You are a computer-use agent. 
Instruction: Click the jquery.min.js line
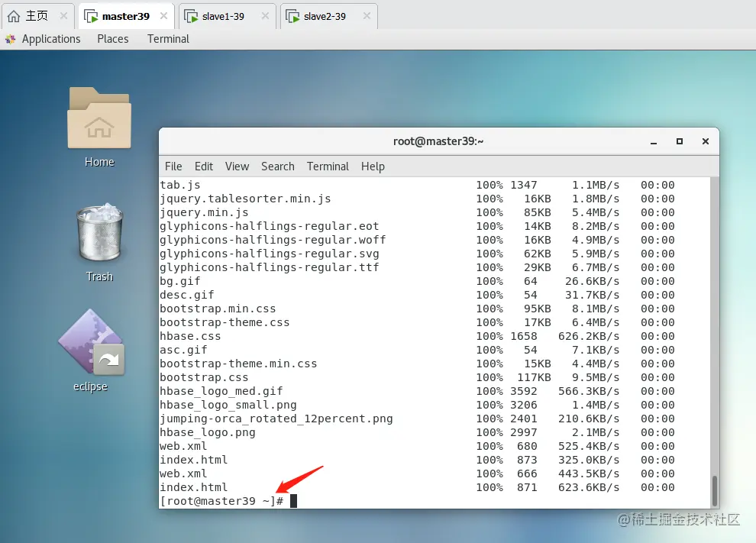(x=417, y=212)
